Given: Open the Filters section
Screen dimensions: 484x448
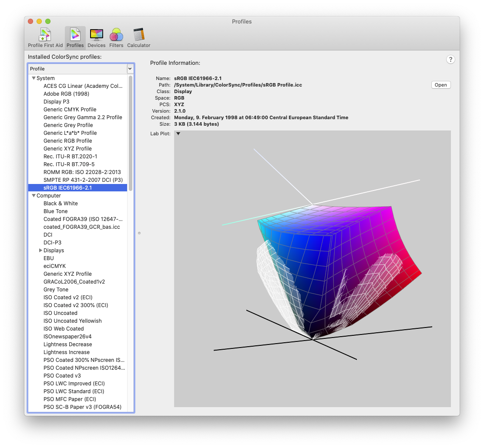Looking at the screenshot, I should 116,35.
